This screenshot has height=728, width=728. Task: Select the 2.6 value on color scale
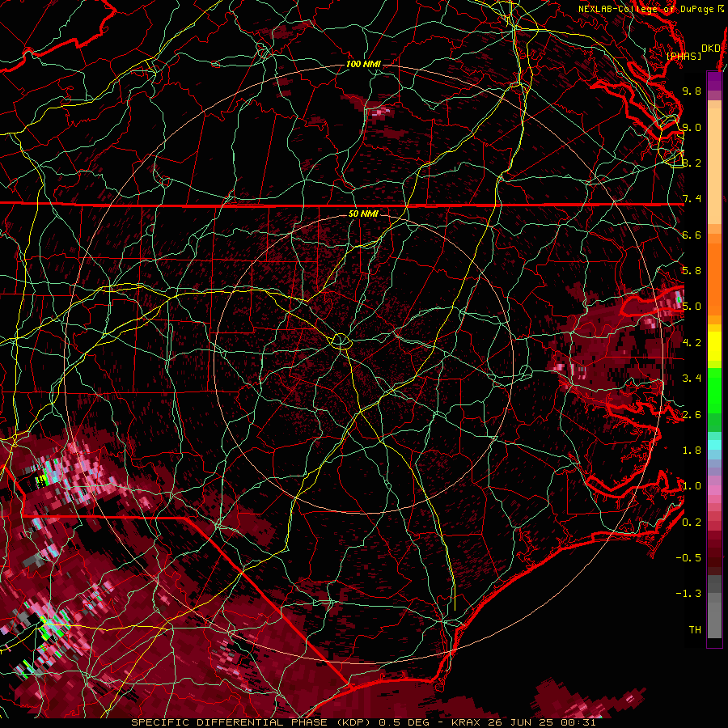point(692,415)
